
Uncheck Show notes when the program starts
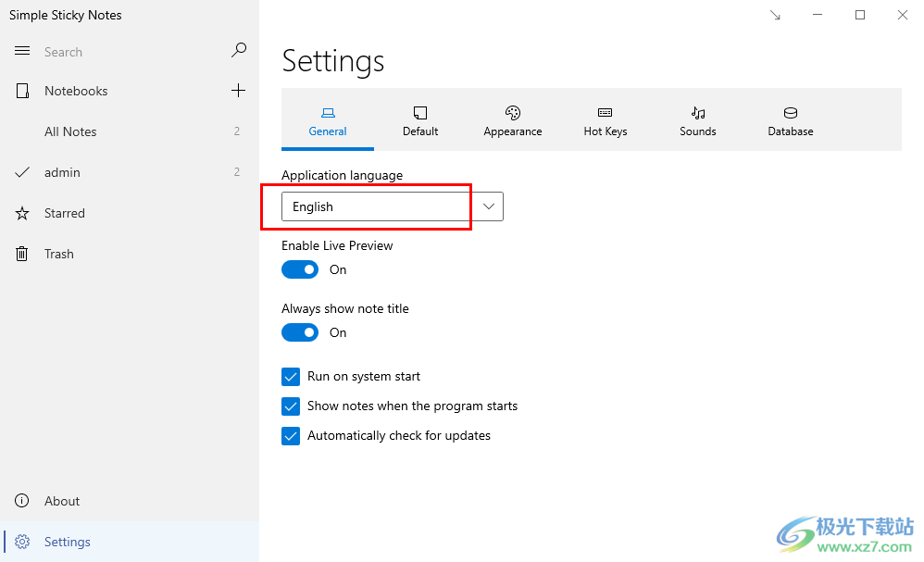point(291,406)
